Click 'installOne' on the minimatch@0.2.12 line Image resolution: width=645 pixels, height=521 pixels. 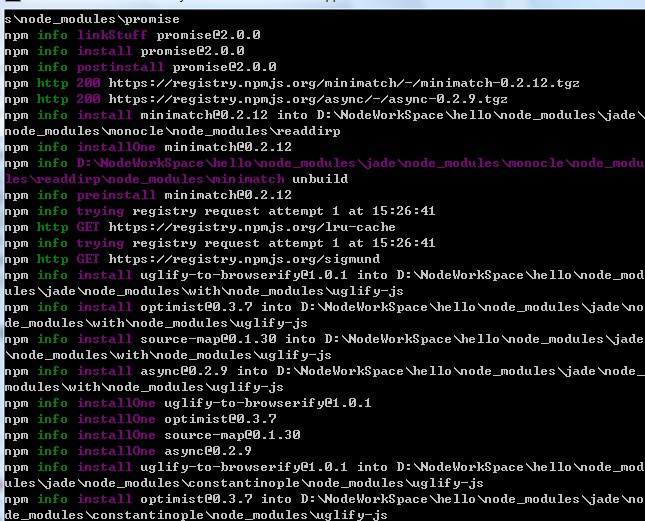[116, 147]
